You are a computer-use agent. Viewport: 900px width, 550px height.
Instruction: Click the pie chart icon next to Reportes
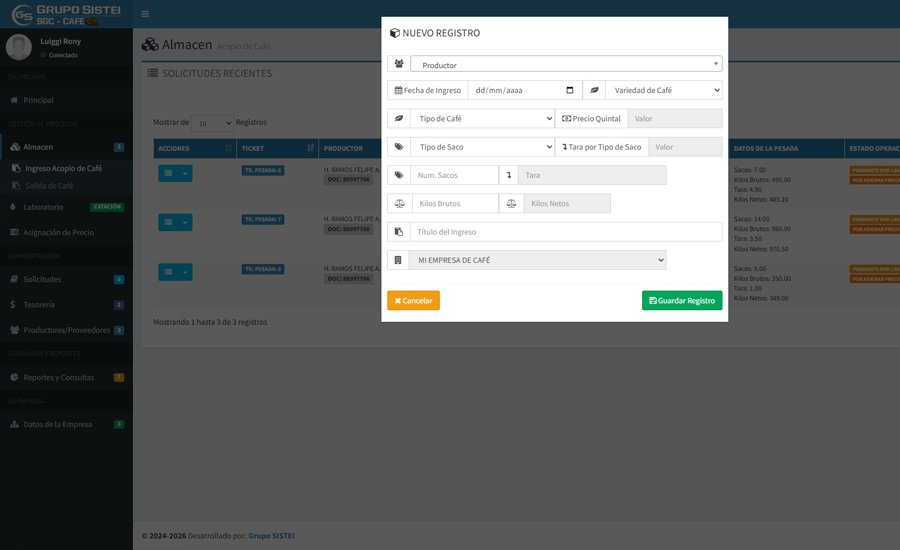[x=14, y=377]
